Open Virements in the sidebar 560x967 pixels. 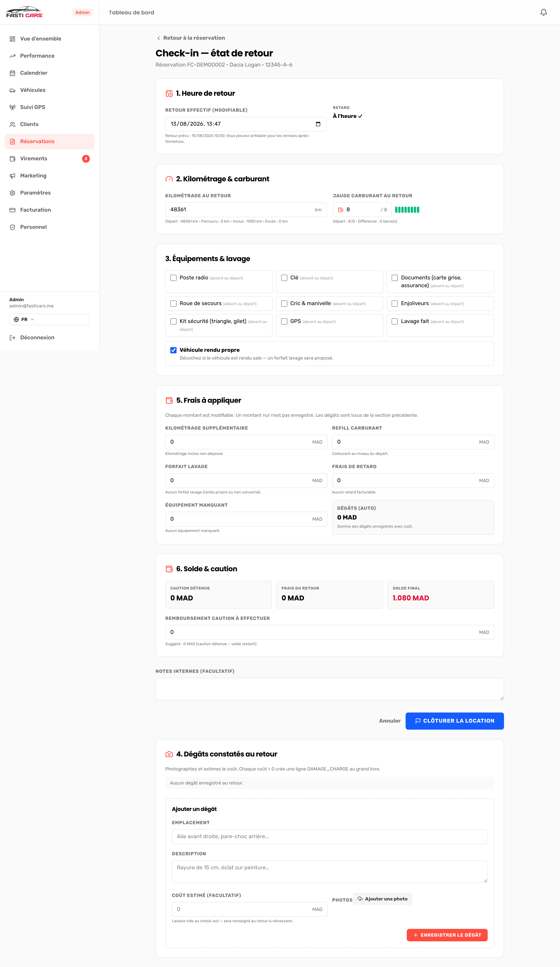click(49, 159)
